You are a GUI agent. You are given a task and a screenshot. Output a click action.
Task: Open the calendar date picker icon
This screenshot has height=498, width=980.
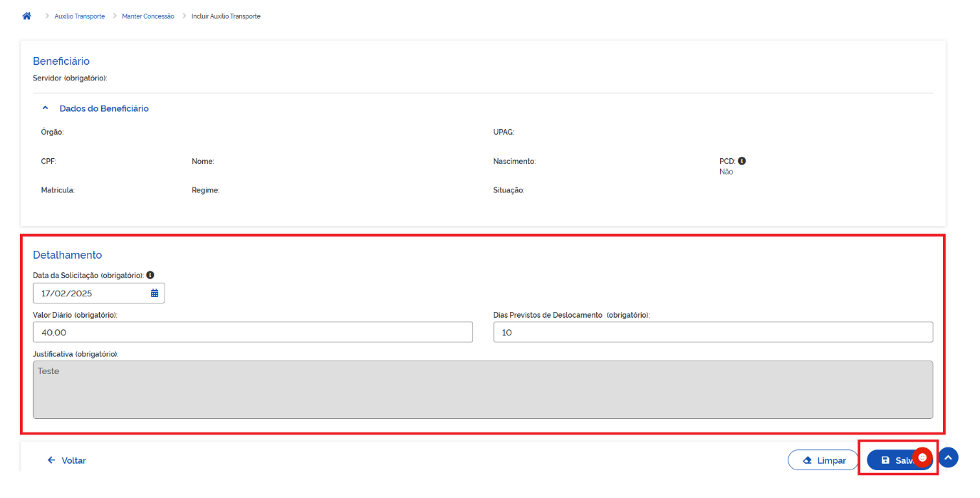click(x=155, y=293)
